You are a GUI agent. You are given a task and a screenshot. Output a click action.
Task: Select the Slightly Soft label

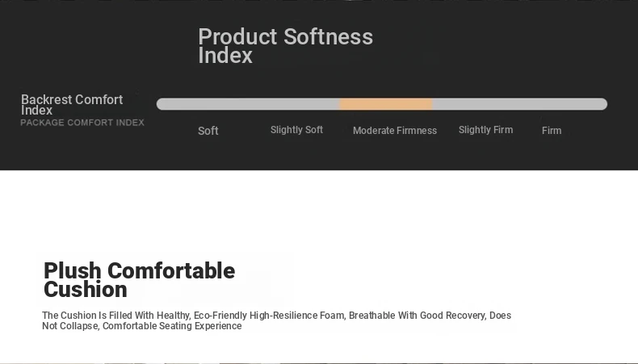(296, 130)
